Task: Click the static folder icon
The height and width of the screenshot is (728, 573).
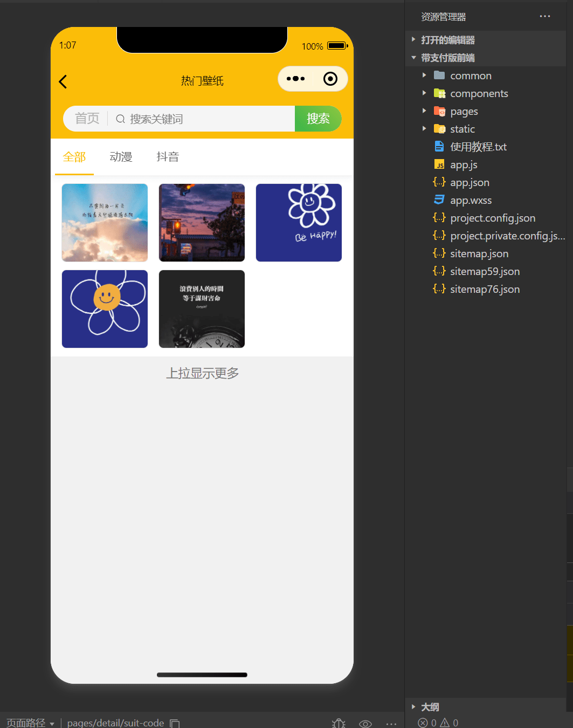Action: click(439, 128)
